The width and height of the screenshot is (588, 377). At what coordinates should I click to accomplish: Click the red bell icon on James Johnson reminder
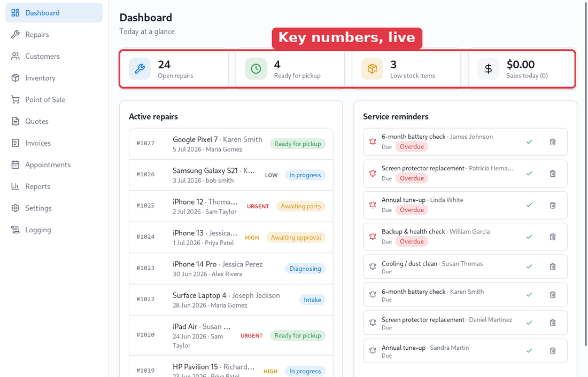click(373, 142)
